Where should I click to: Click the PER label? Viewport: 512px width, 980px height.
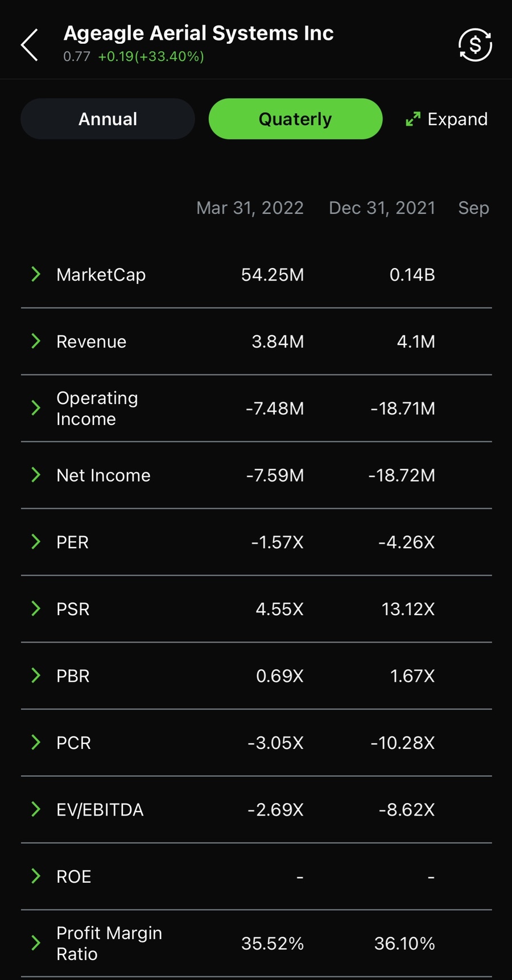point(73,542)
